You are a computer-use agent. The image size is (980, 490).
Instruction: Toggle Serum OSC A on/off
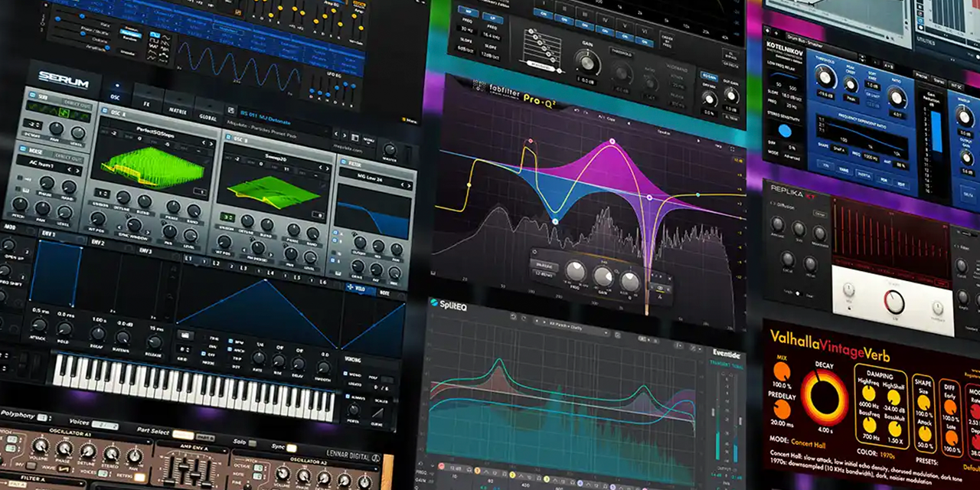[105, 112]
